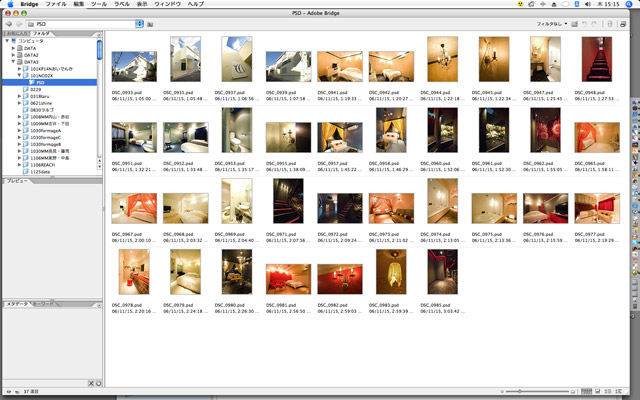
Task: Select thumbnail DSC_0944.psd chandelier
Action: 442,59
